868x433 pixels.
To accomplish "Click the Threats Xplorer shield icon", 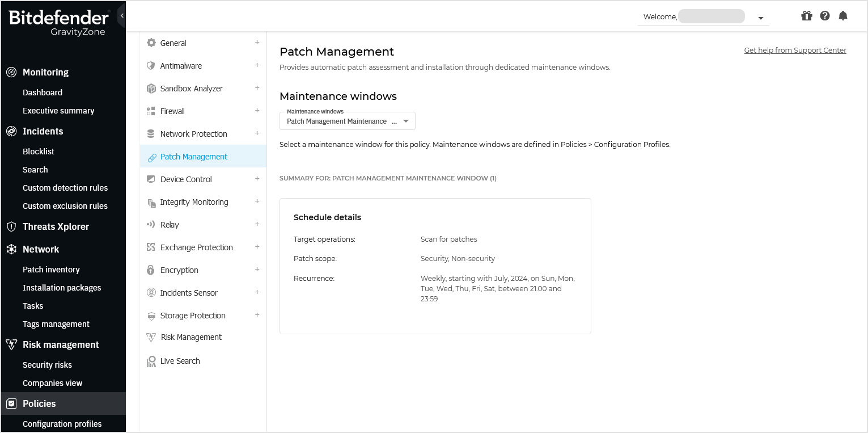I will [11, 226].
